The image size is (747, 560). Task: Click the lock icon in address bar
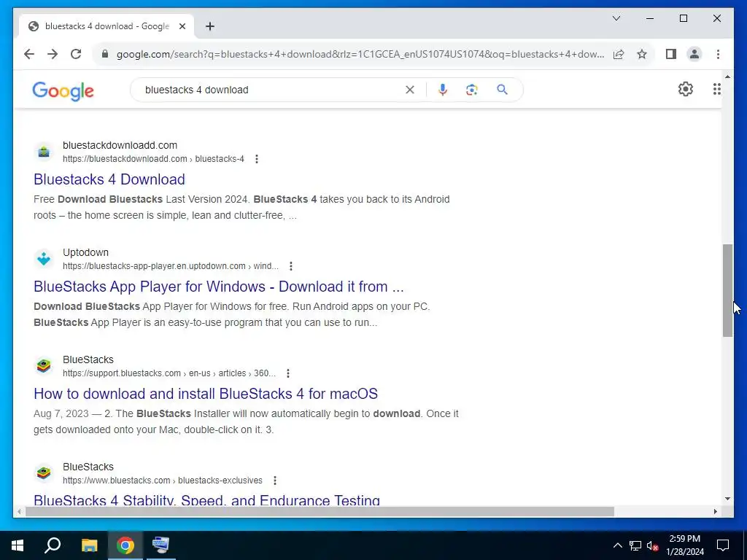point(105,54)
